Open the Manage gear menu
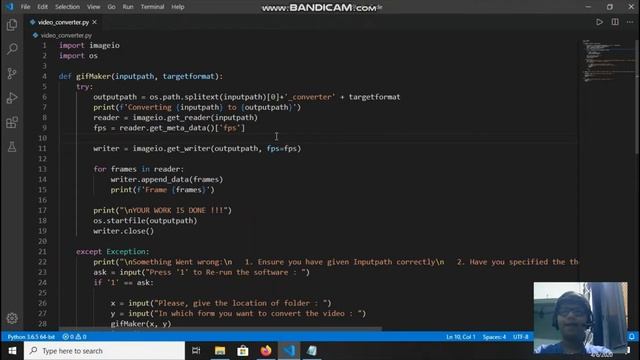This screenshot has height=360, width=640. pos(12,318)
